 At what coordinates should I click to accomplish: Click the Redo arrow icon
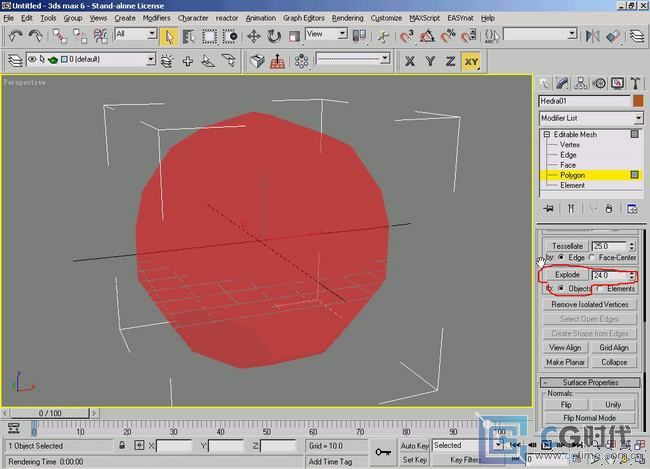tap(35, 36)
